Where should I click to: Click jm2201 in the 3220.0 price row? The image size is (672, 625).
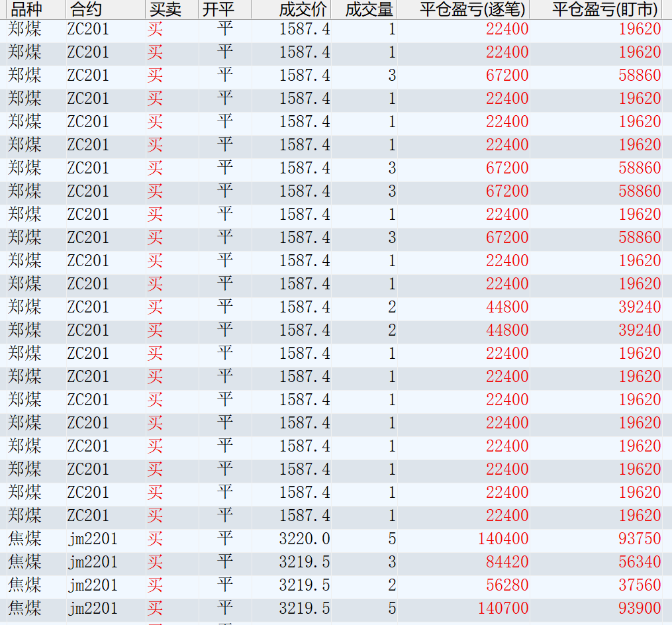pos(93,539)
